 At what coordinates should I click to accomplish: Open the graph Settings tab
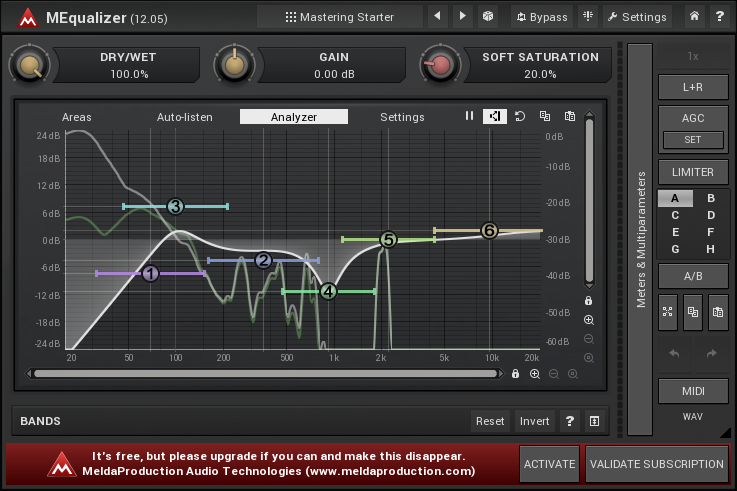(402, 117)
